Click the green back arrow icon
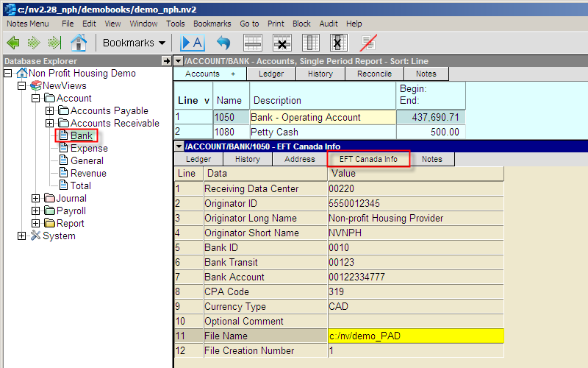This screenshot has width=588, height=368. 13,43
